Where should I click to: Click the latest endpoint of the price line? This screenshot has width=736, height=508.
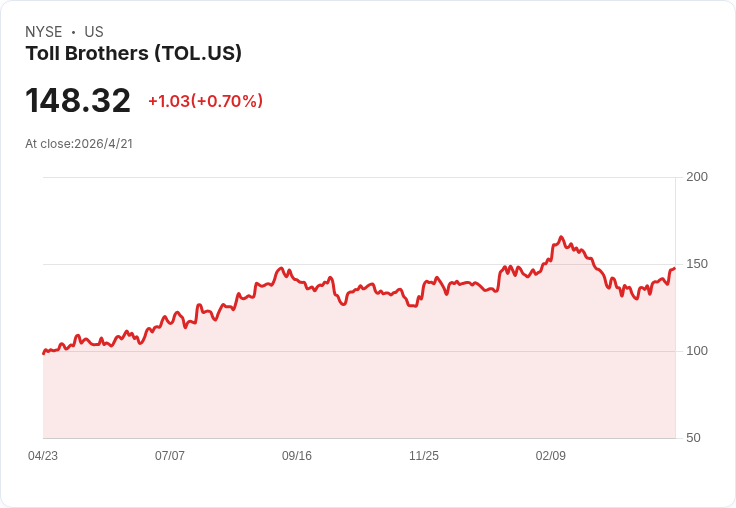(674, 269)
